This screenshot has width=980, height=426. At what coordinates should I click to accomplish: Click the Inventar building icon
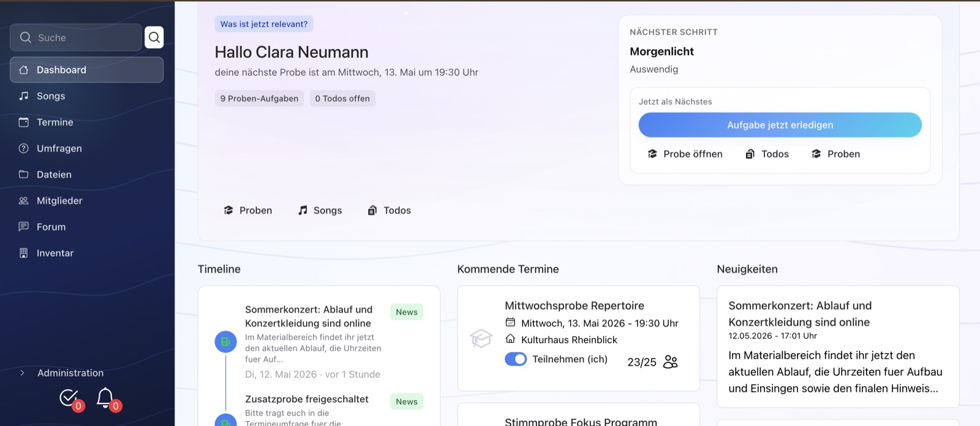pos(24,253)
